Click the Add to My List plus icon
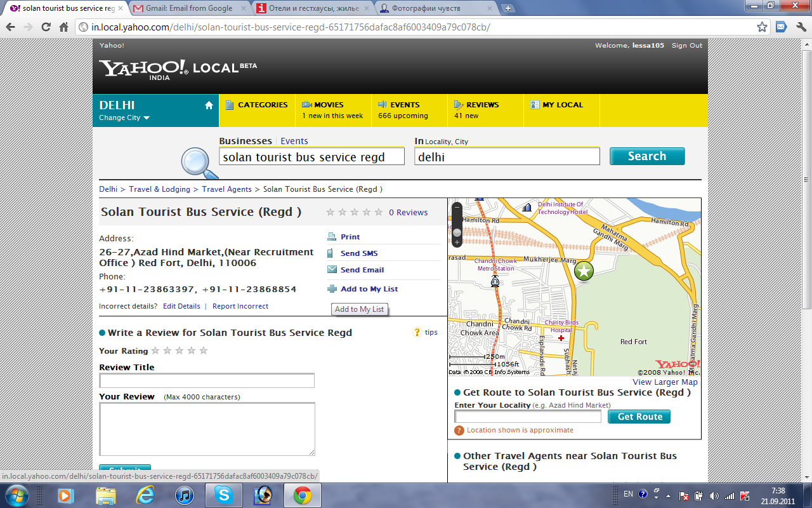812x508 pixels. 332,289
